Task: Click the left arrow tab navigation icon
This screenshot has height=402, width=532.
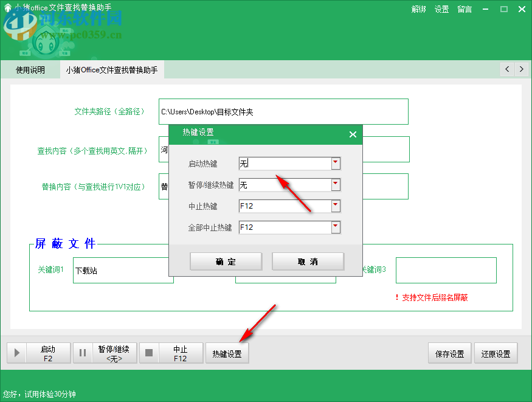Action: tap(506, 69)
